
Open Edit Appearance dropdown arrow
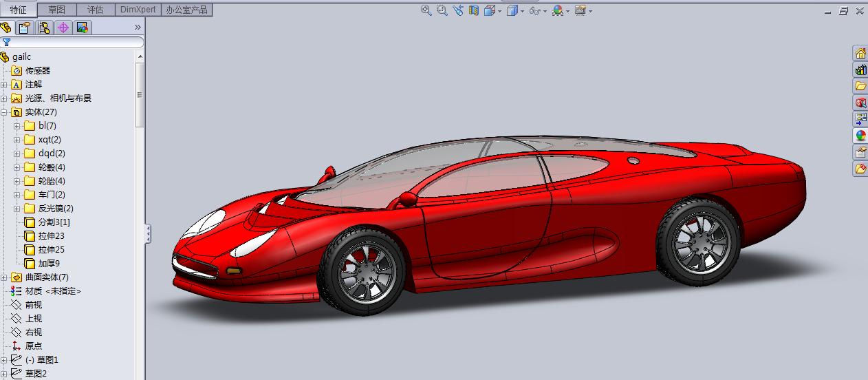click(x=567, y=11)
